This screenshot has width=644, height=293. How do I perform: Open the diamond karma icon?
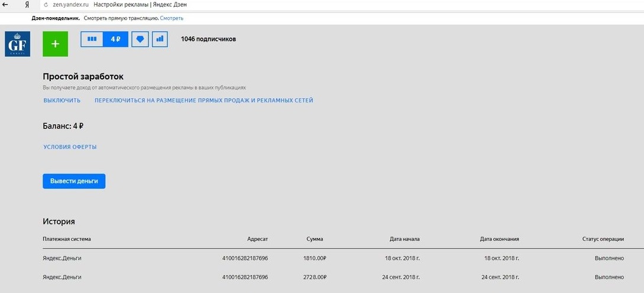point(140,39)
